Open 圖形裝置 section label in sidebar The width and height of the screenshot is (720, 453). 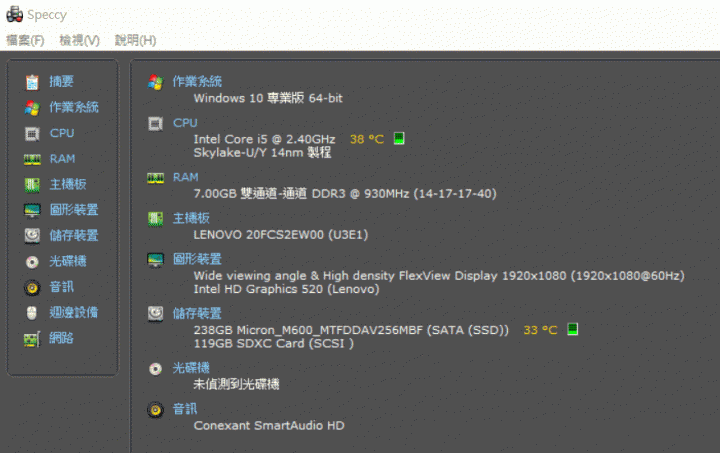[x=74, y=210]
